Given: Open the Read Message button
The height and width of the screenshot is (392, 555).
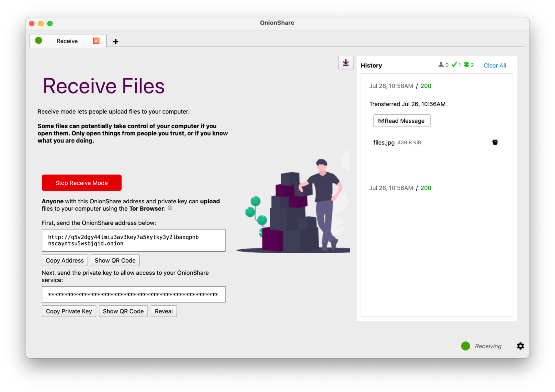Looking at the screenshot, I should (402, 121).
